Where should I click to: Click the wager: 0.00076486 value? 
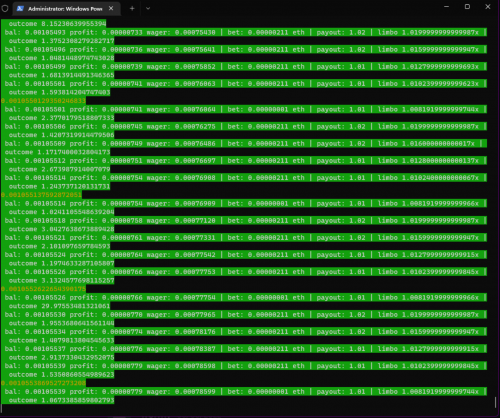[181, 143]
